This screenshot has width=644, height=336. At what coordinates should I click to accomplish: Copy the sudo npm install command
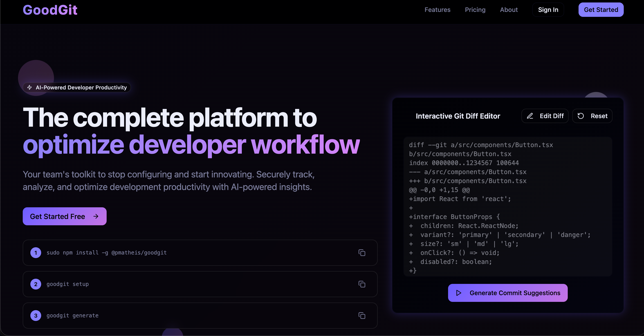coord(362,253)
